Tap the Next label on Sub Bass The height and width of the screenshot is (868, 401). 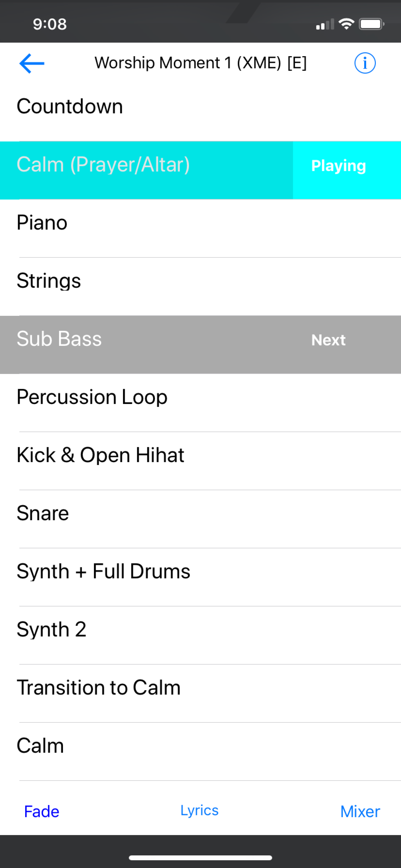328,340
